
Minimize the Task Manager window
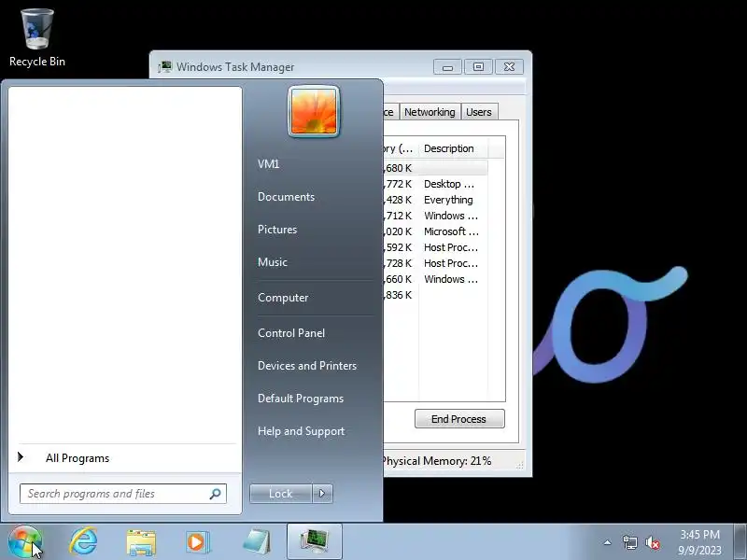(x=447, y=66)
